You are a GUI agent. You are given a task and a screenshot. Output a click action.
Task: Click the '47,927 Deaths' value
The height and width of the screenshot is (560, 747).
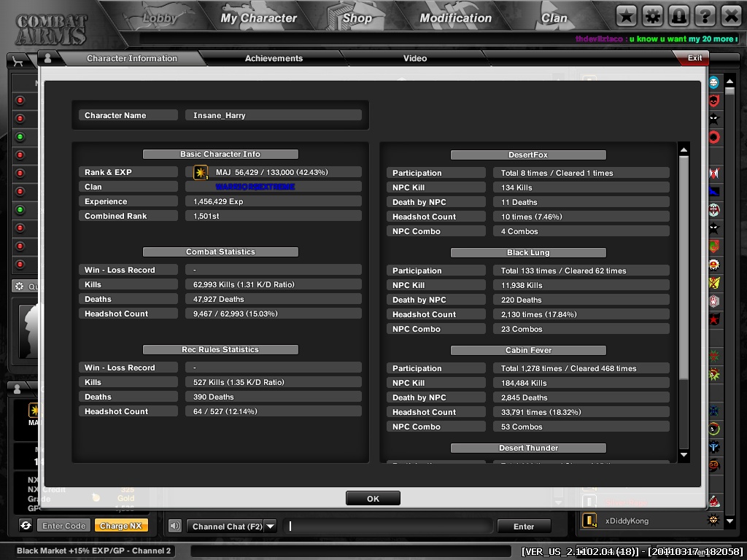pos(219,300)
